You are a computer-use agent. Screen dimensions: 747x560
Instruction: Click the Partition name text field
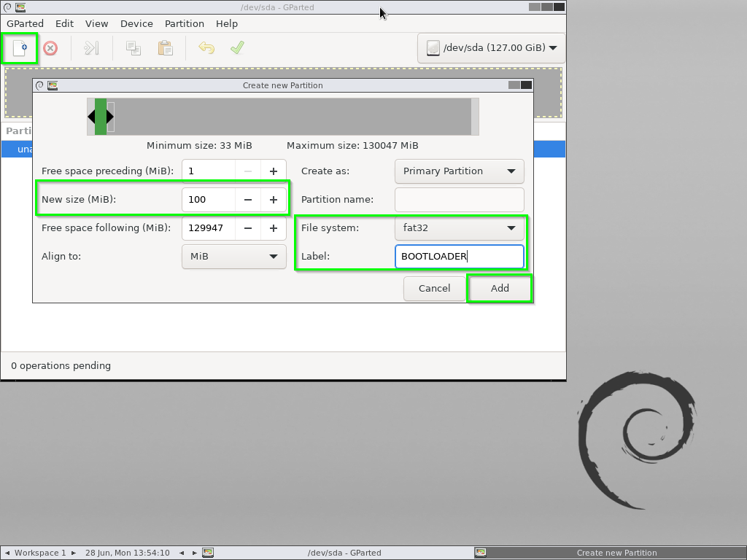pos(460,200)
